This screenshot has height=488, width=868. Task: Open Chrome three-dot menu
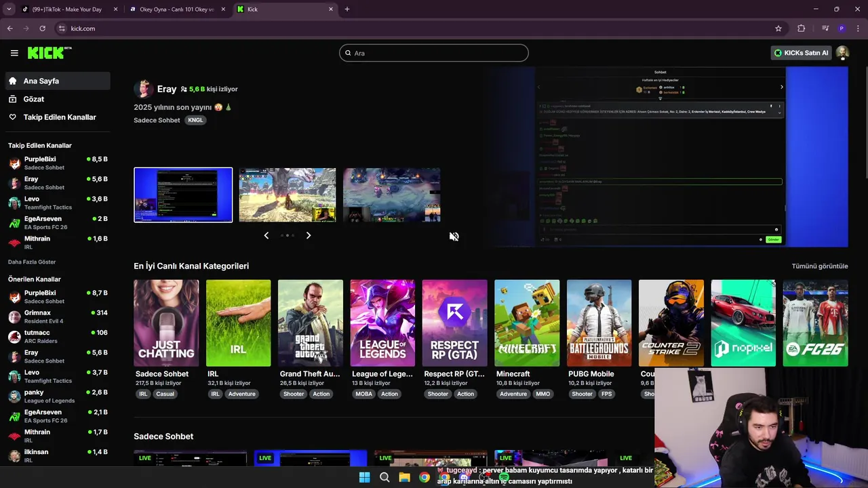pyautogui.click(x=859, y=28)
